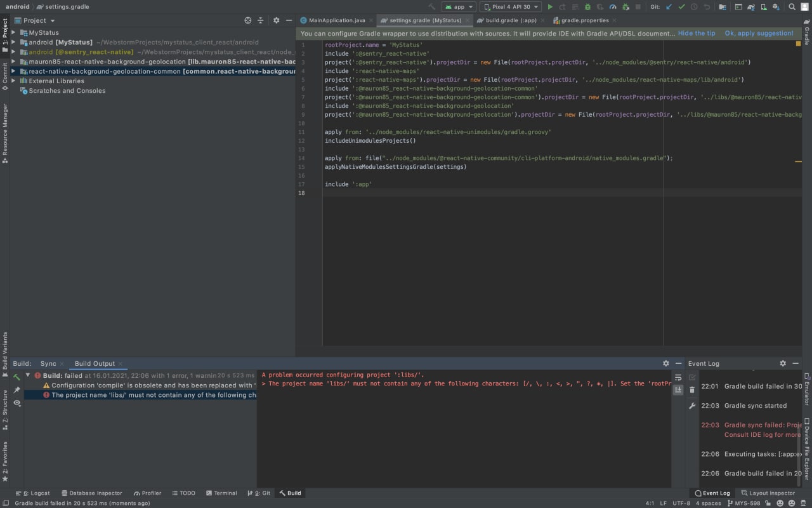This screenshot has width=812, height=508.
Task: Open Search Everywhere magnifier icon
Action: tap(792, 7)
